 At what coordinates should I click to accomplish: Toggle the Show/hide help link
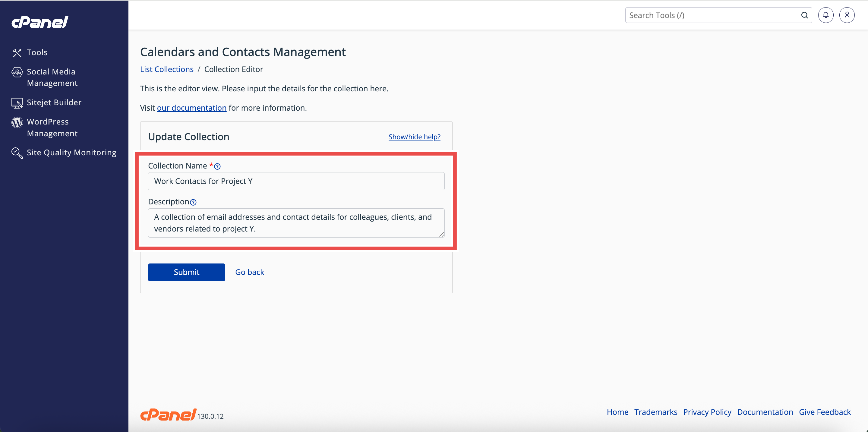point(414,137)
